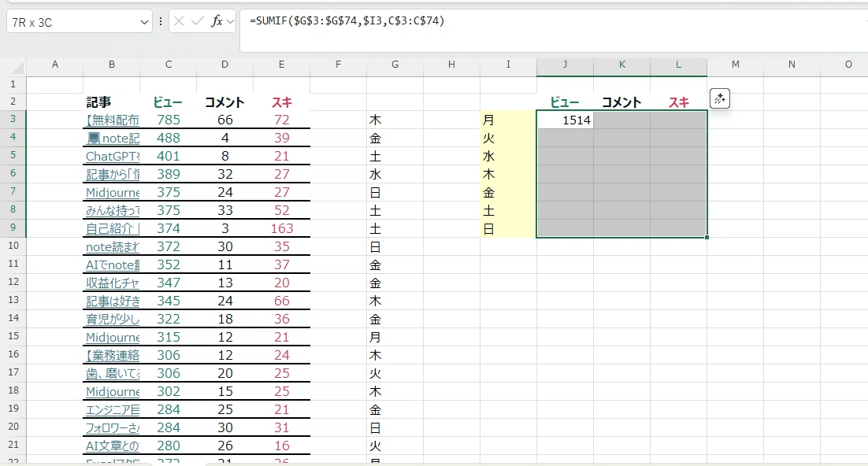Select column J header
This screenshot has width=868, height=466.
tap(565, 65)
